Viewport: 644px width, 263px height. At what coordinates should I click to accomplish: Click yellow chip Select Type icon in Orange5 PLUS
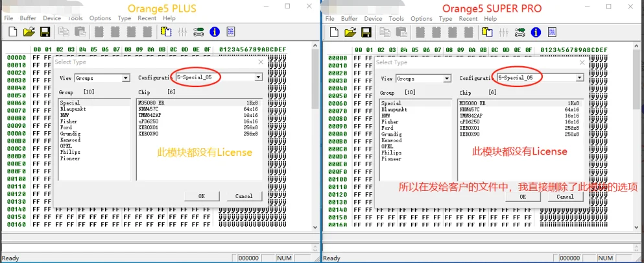[x=166, y=32]
